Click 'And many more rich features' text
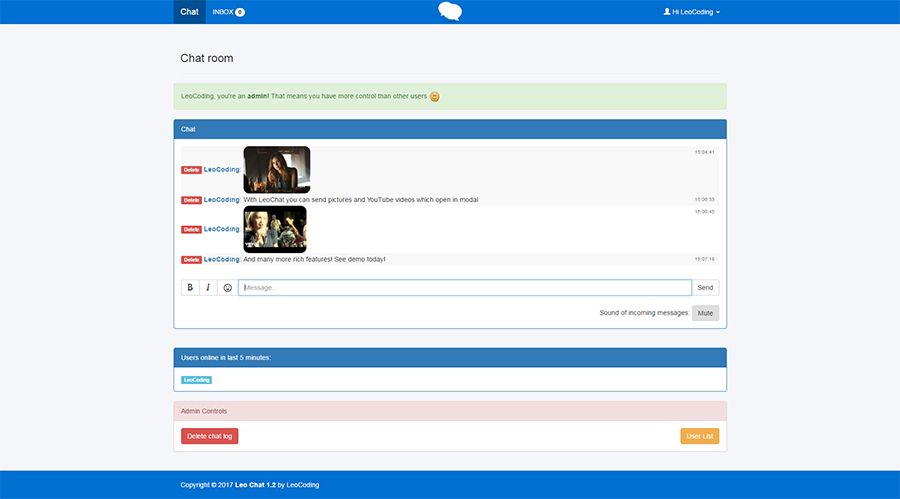This screenshot has width=900, height=499. 315,260
